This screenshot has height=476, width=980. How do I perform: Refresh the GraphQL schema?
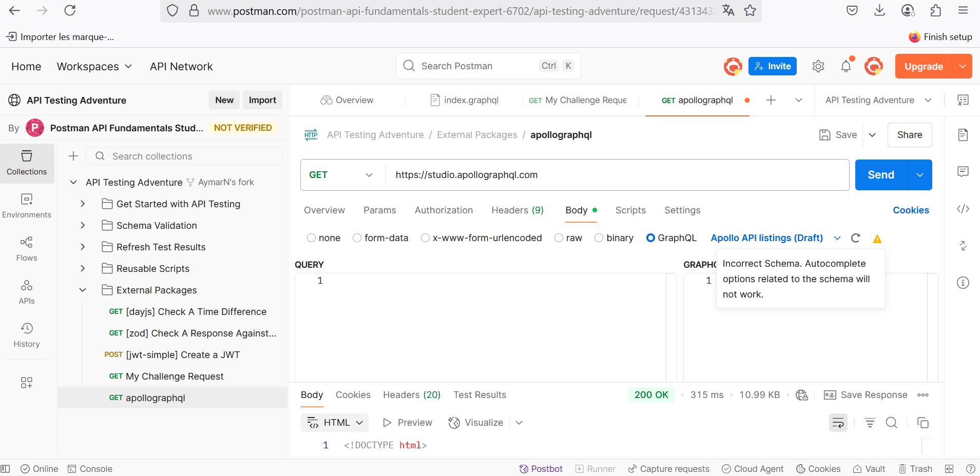[x=855, y=238]
